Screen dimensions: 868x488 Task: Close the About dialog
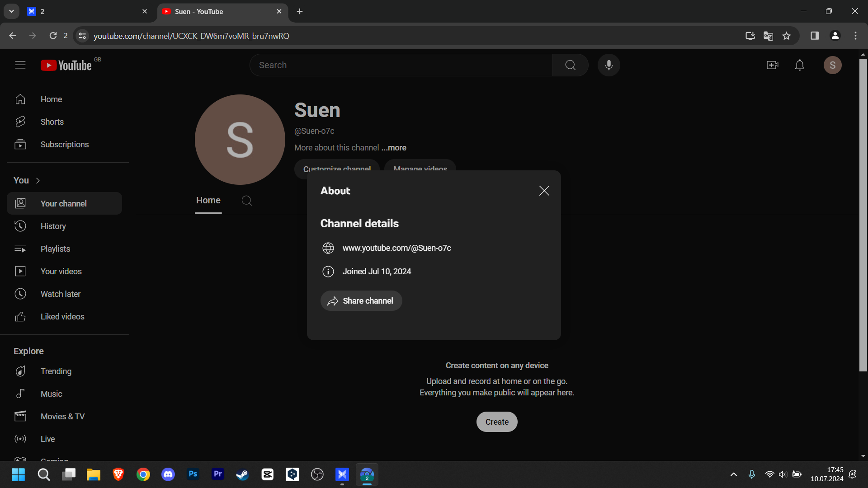[544, 191]
